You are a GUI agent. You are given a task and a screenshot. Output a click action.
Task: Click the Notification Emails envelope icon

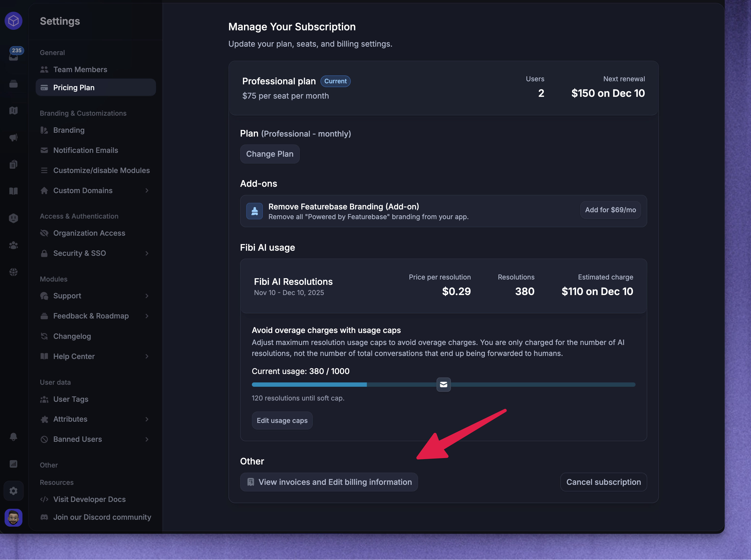44,150
